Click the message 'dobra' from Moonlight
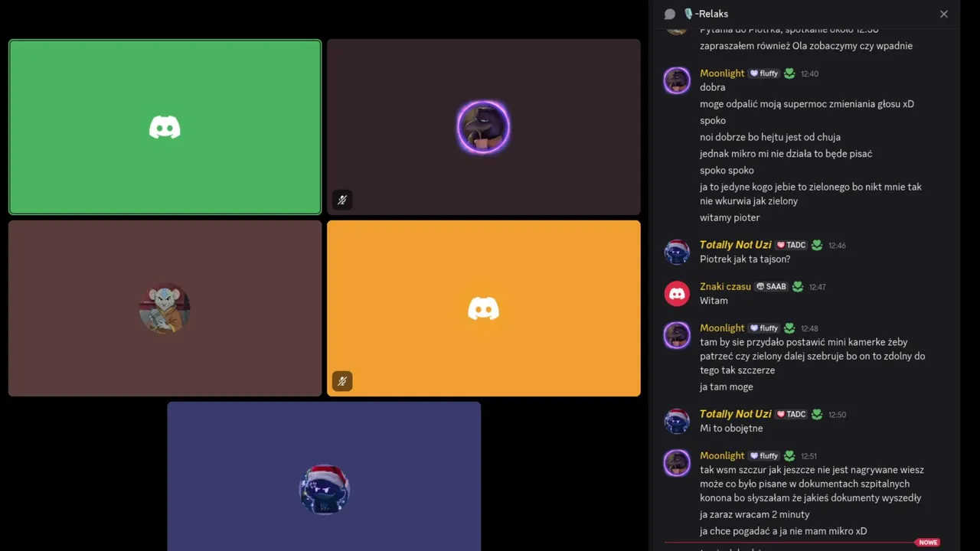 [713, 88]
